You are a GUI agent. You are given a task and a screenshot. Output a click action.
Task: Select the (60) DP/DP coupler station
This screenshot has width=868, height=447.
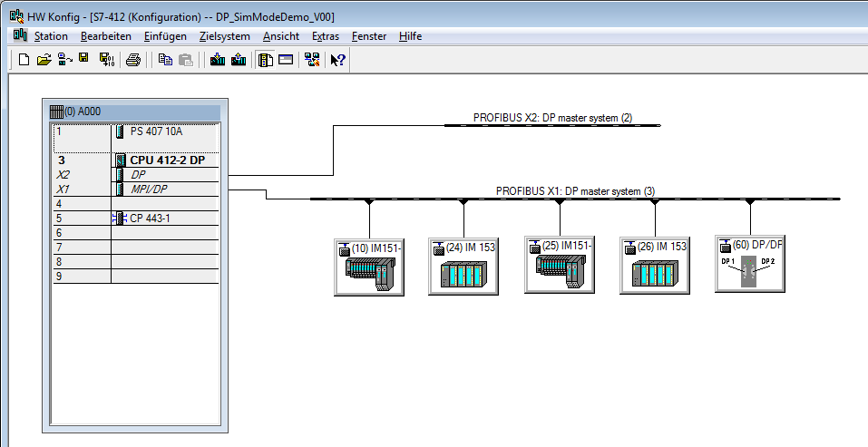pyautogui.click(x=748, y=265)
